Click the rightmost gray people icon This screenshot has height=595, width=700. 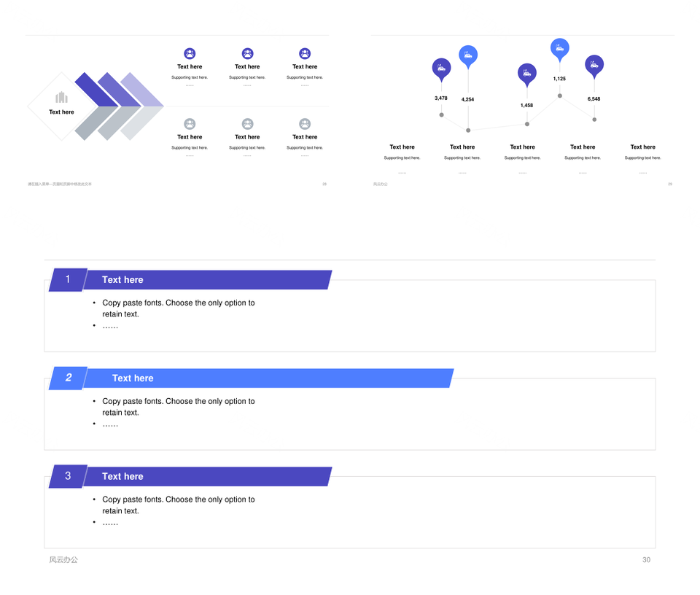point(305,124)
